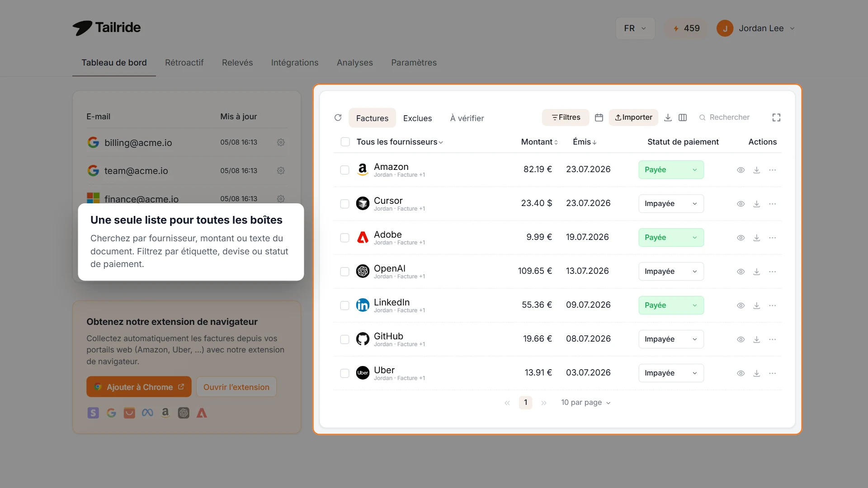Change Adobe payment status dropdown
This screenshot has height=488, width=868.
[x=671, y=238]
